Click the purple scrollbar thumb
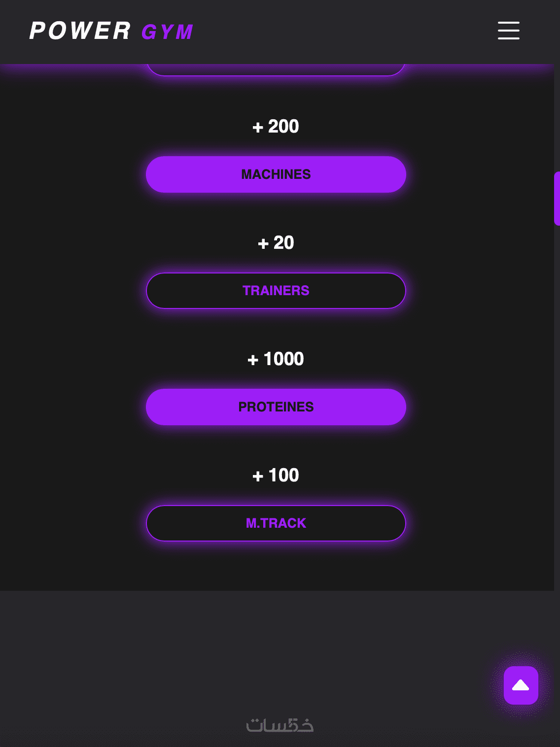The width and height of the screenshot is (560, 747). [x=557, y=198]
